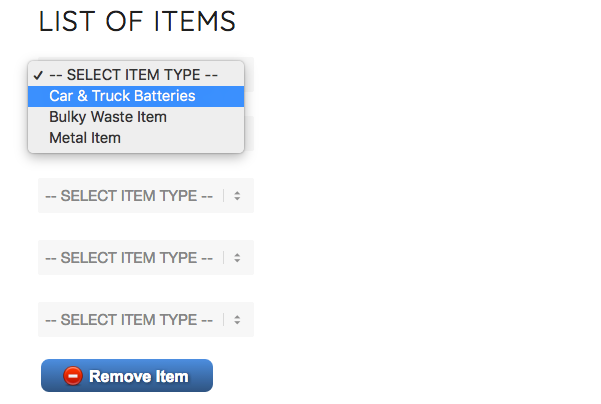
Task: Click the exposed edge of the topmost dropdown behind the popup
Action: (x=249, y=74)
